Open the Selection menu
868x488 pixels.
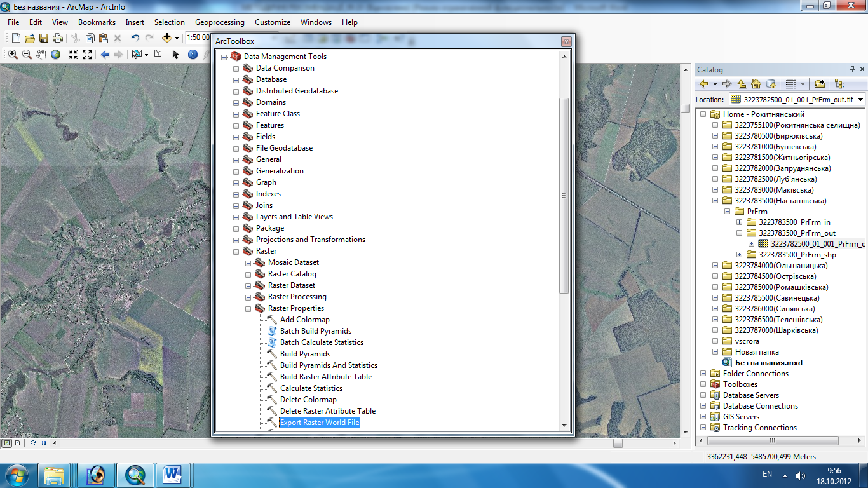coord(170,22)
